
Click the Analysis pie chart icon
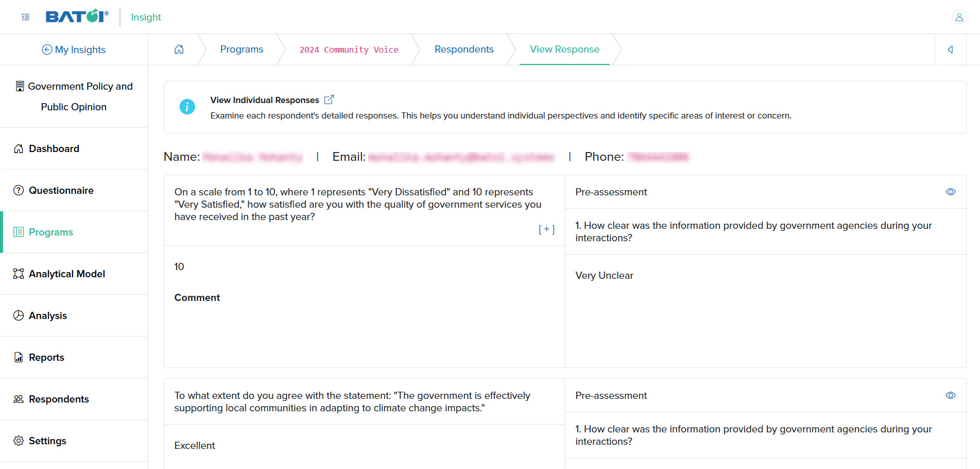(x=19, y=315)
